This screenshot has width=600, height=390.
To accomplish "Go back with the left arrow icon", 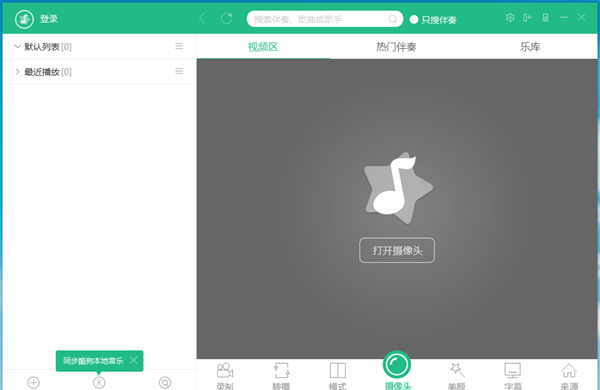I will (202, 18).
